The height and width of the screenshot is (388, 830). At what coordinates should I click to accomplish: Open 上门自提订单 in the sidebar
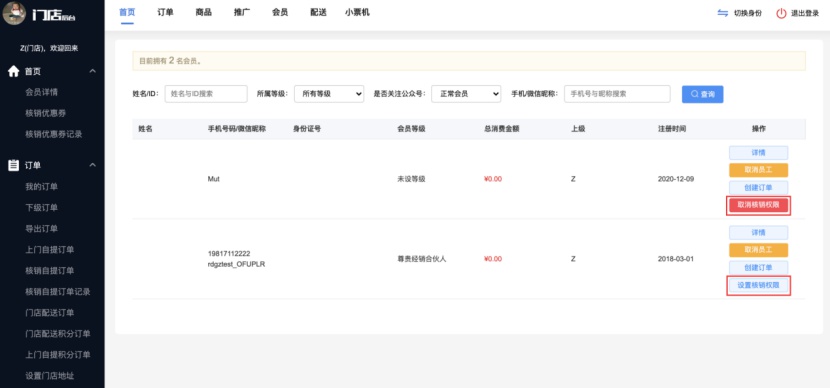coord(50,249)
